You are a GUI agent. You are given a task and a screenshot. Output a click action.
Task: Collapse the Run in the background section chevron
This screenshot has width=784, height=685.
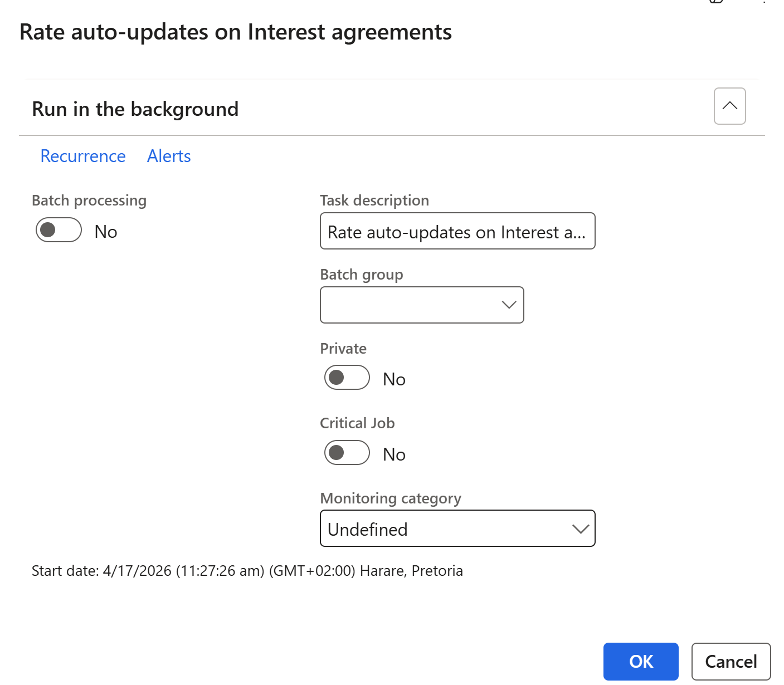click(x=729, y=106)
